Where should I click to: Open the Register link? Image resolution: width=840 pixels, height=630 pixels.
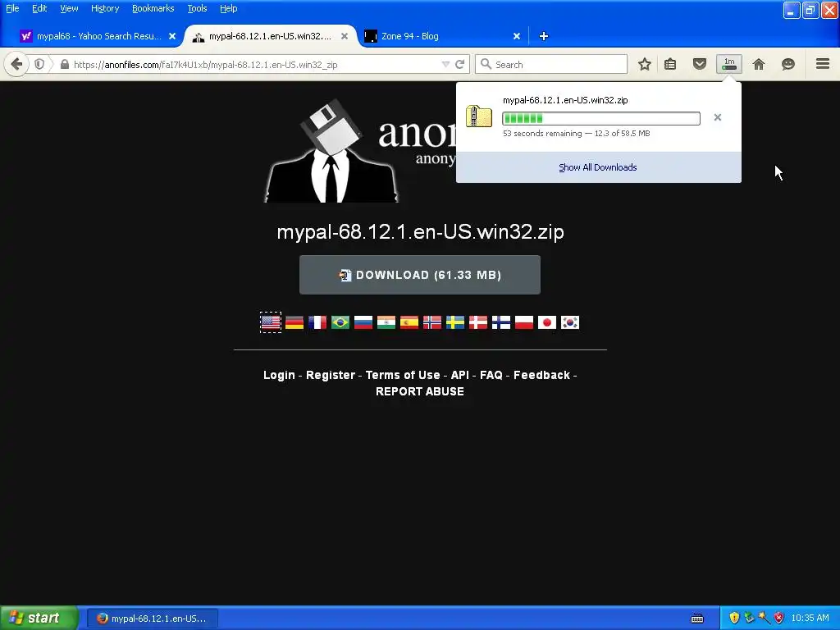[x=331, y=375]
